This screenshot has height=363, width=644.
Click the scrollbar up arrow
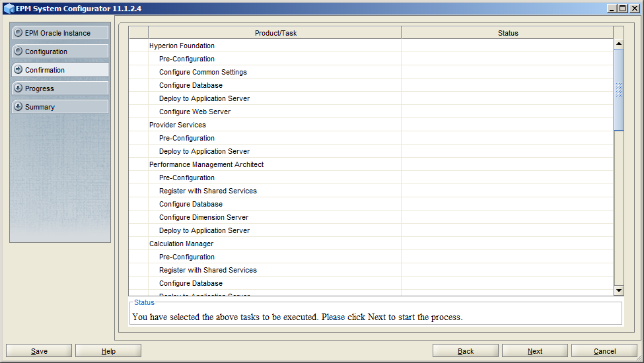(x=618, y=44)
